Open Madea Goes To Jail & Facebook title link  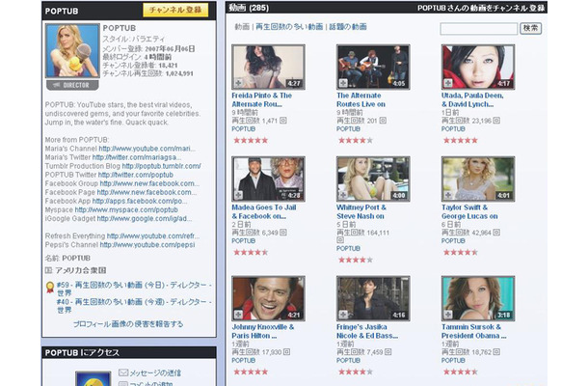click(x=264, y=211)
